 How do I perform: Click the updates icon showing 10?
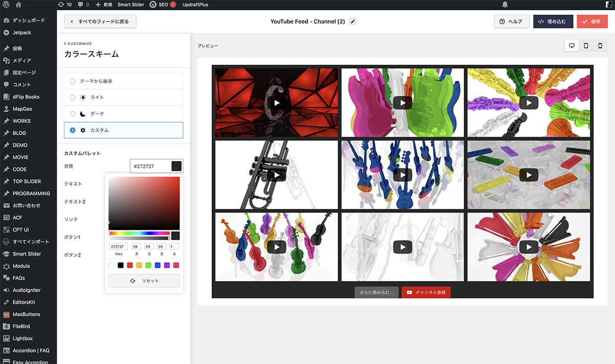(65, 5)
